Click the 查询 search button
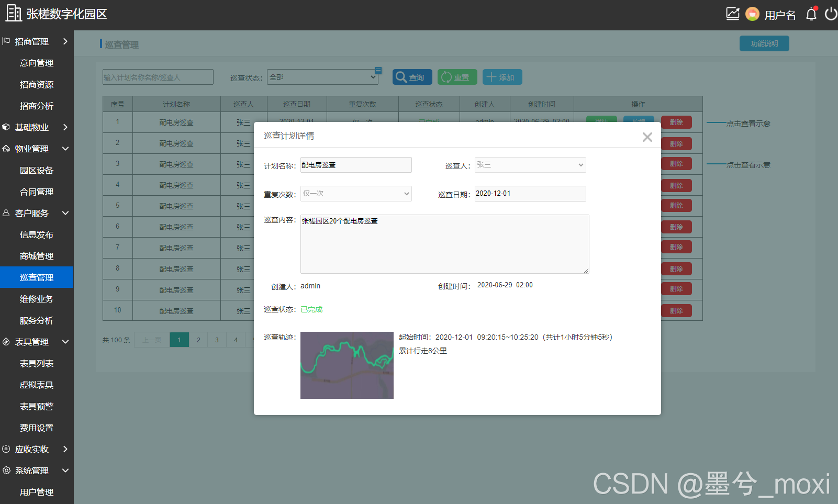This screenshot has height=504, width=838. click(x=412, y=77)
